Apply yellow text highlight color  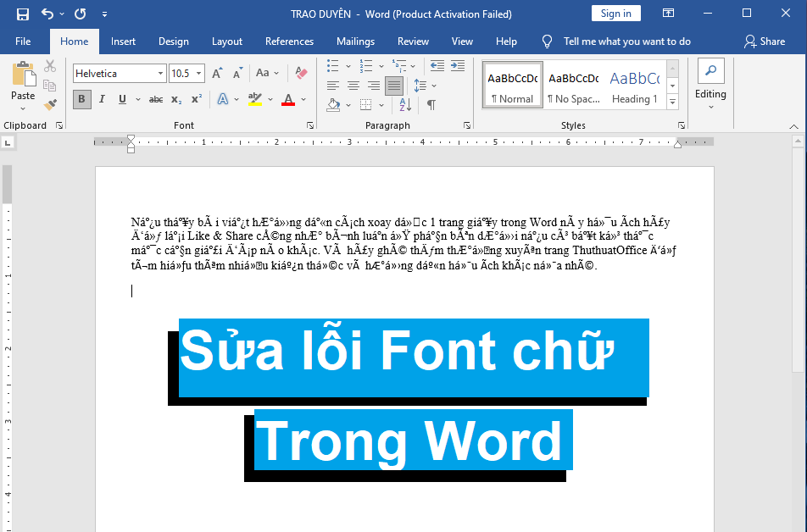(x=255, y=99)
